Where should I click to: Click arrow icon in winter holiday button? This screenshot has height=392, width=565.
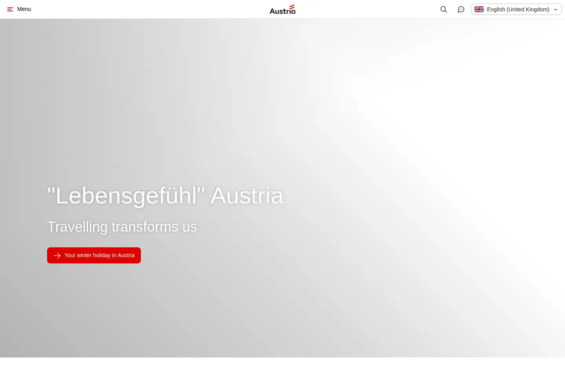[x=57, y=256]
